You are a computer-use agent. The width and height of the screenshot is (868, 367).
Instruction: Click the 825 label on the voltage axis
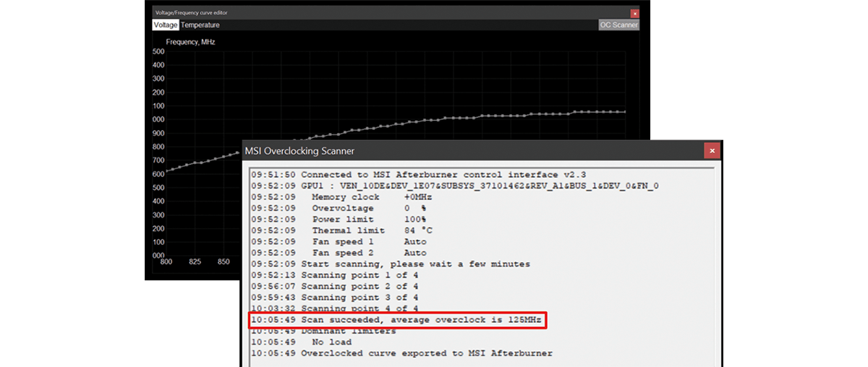coord(195,262)
